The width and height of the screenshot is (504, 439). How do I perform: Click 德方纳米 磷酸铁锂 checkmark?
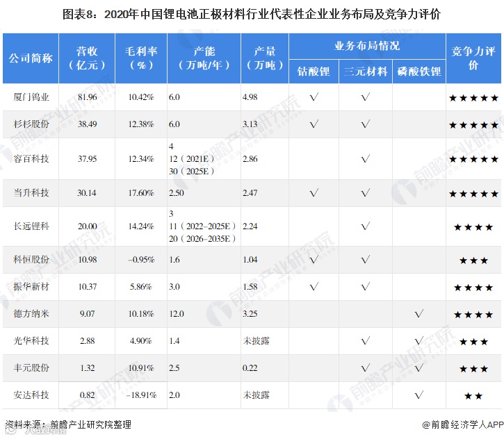[418, 313]
